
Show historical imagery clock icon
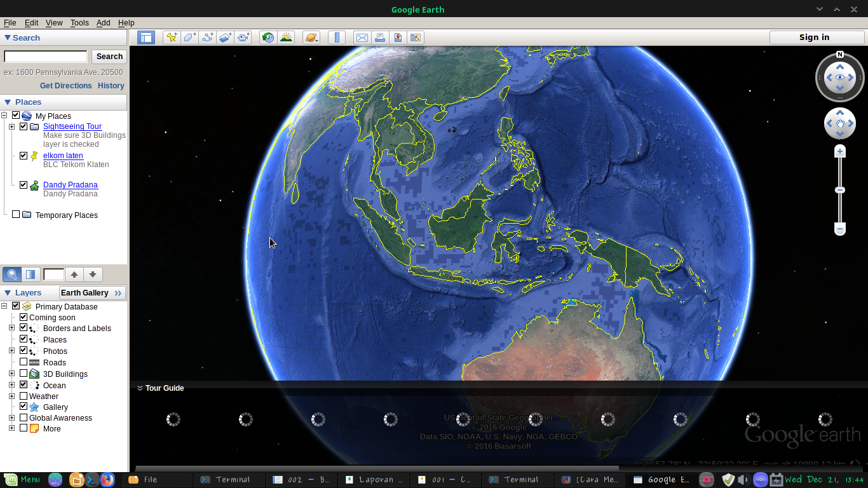(x=268, y=37)
